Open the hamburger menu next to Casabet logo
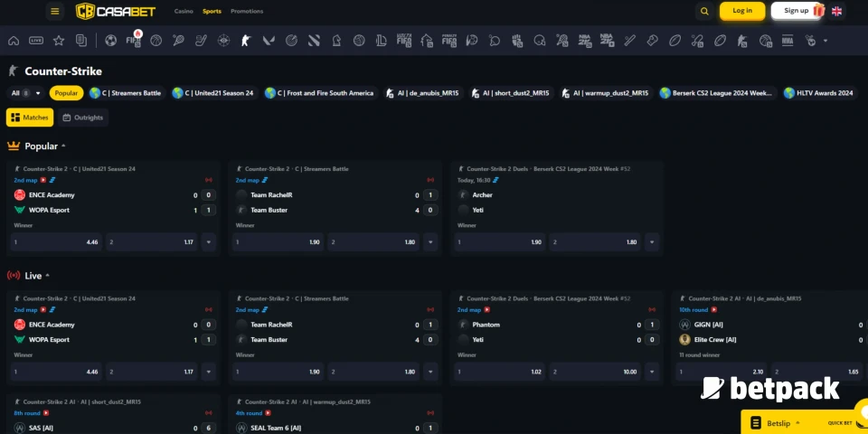Screen dimensions: 868x434 [55, 11]
